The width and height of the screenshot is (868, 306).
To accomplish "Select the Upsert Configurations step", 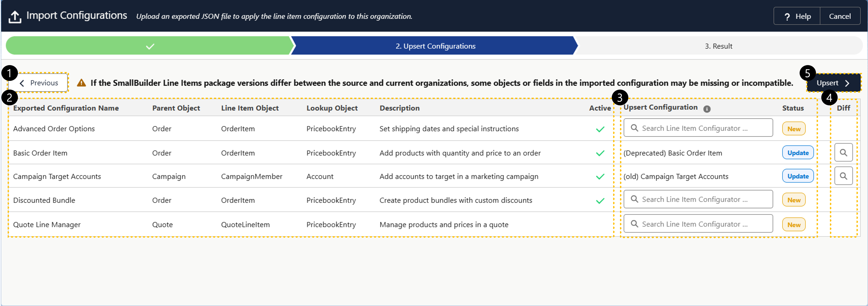I will [435, 46].
